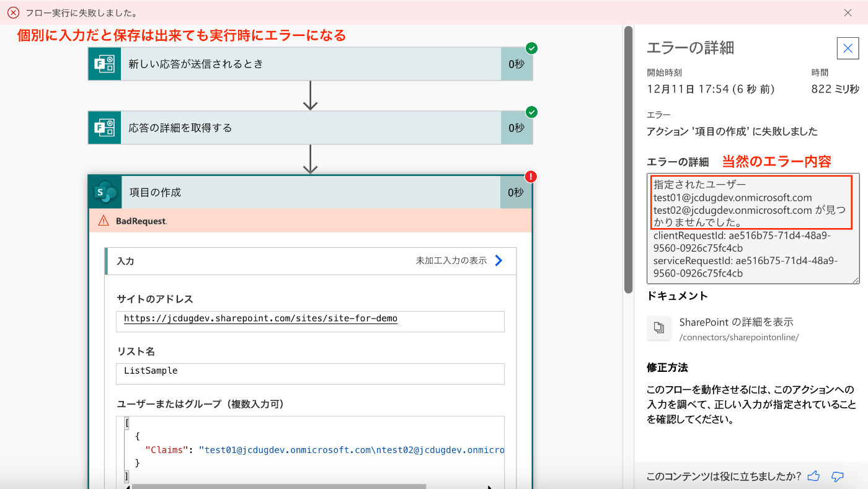
Task: Click the 修正方法 heading
Action: coord(667,368)
